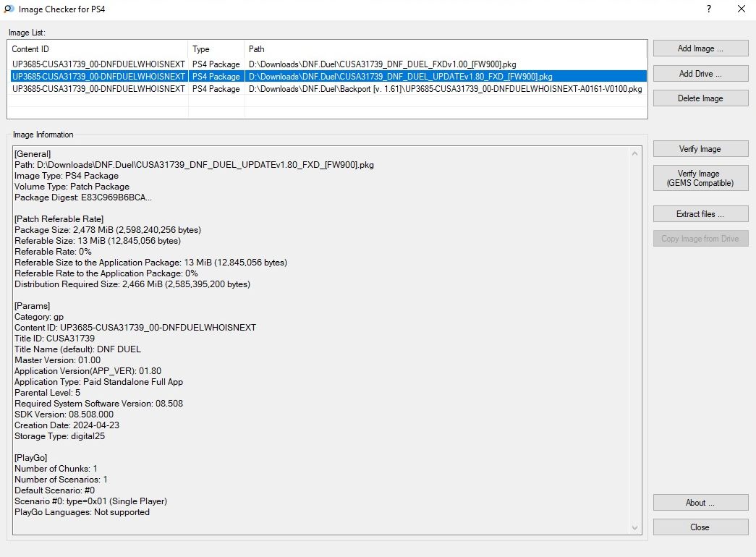Click the Image Checker app icon in title bar
The width and height of the screenshot is (756, 557).
click(x=9, y=9)
